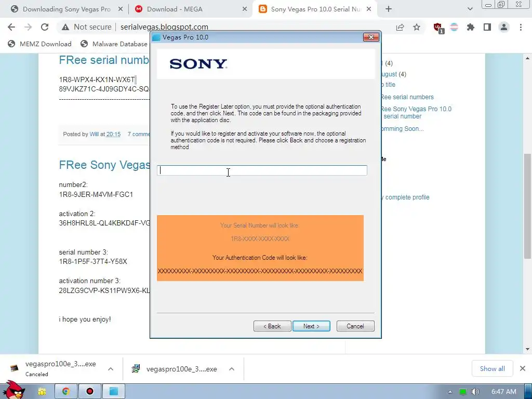
Task: Open sidebar link Free serial numbers
Action: pyautogui.click(x=407, y=97)
